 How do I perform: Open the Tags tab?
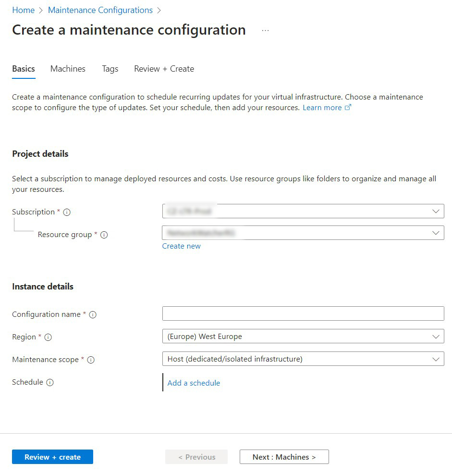(x=110, y=69)
